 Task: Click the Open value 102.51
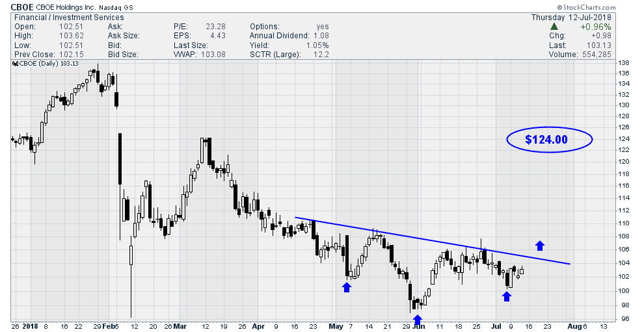click(71, 27)
